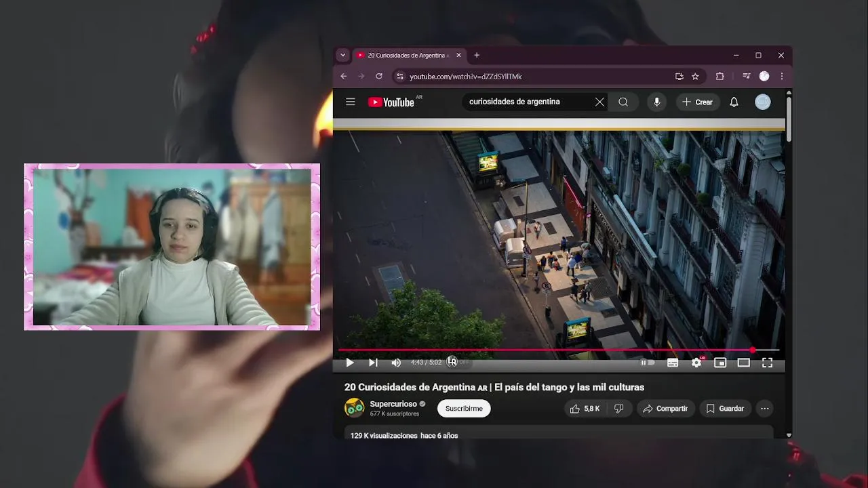This screenshot has height=488, width=868.
Task: Close the 20 Curiosidades de Argentina tab
Action: [458, 56]
